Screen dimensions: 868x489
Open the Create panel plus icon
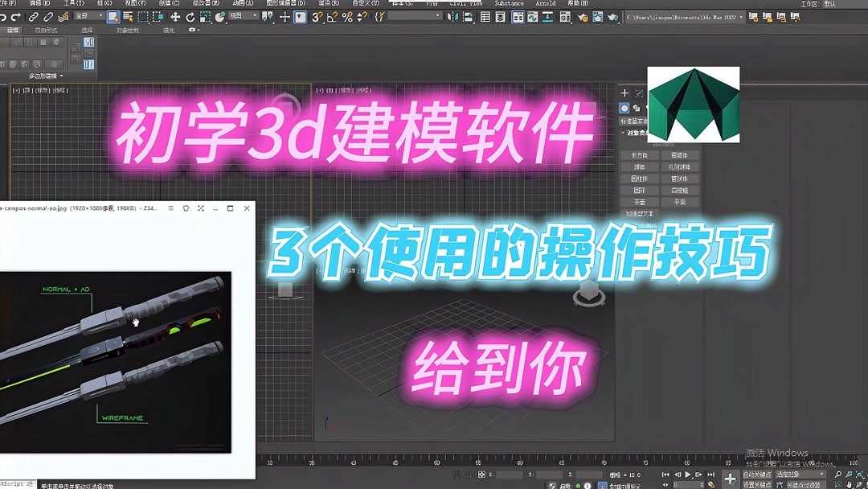click(x=624, y=92)
